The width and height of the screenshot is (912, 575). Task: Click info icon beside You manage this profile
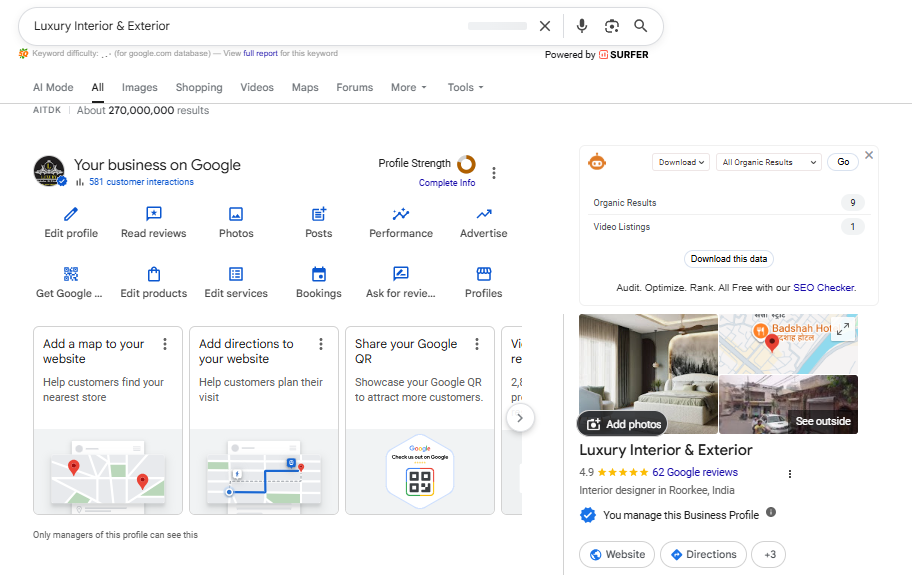(x=771, y=512)
